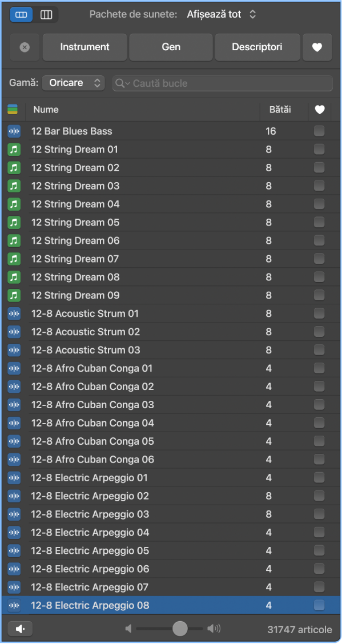Image resolution: width=342 pixels, height=644 pixels.
Task: Tick favorite checkbox for 12-8 Electric Arpeggio 08
Action: click(319, 605)
